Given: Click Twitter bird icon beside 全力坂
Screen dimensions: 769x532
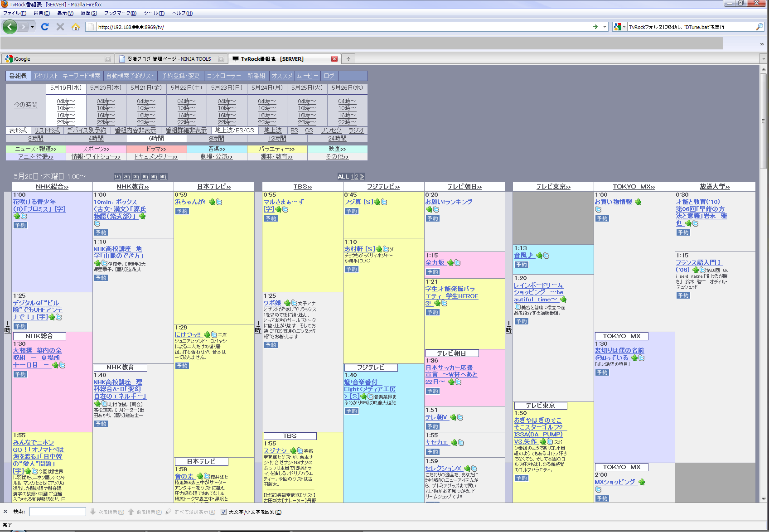Looking at the screenshot, I should [458, 262].
